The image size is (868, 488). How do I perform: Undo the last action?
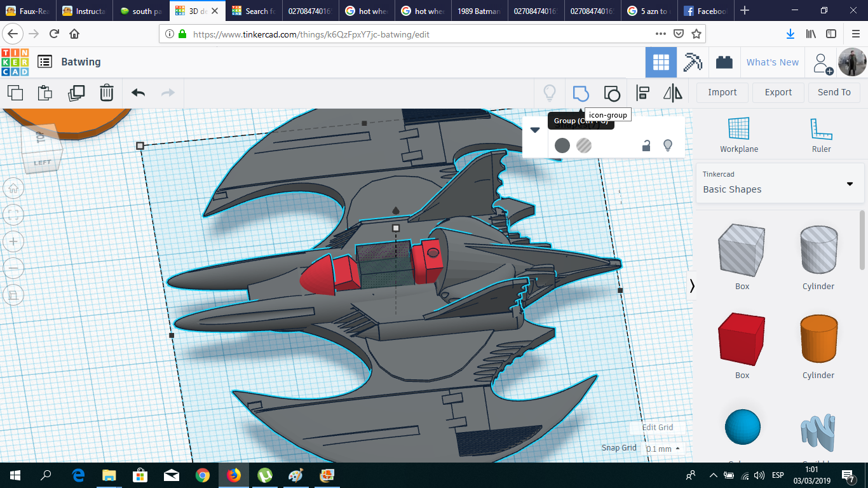(x=138, y=93)
